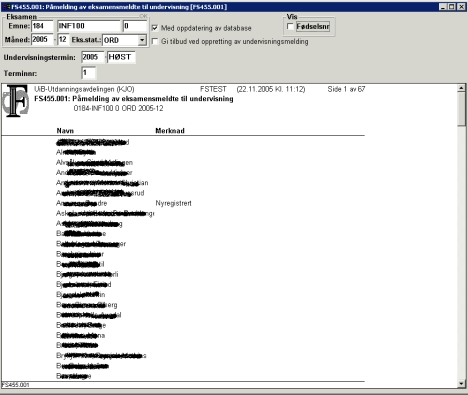This screenshot has height=395, width=468.
Task: Click the Emne code field 184
Action: (x=42, y=26)
